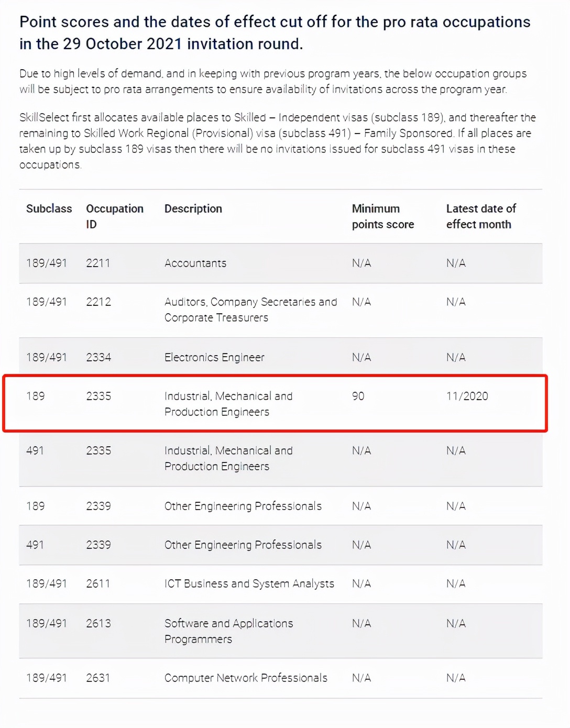Click the Minimum points score header
Viewport: 570px width, 728px height.
(x=382, y=216)
